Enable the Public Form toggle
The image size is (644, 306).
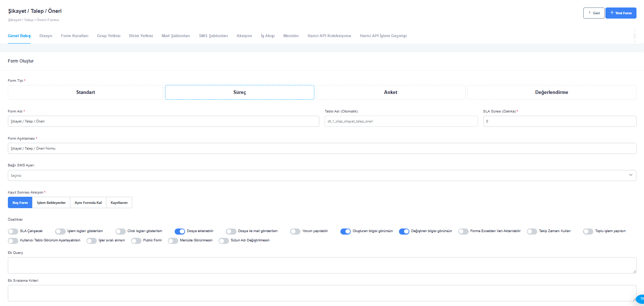pyautogui.click(x=136, y=241)
